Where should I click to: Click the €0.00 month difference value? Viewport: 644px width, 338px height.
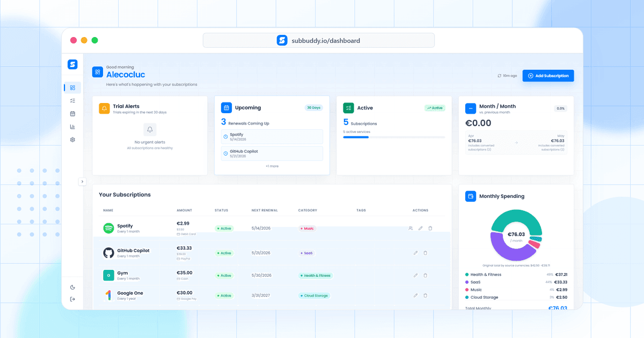478,123
